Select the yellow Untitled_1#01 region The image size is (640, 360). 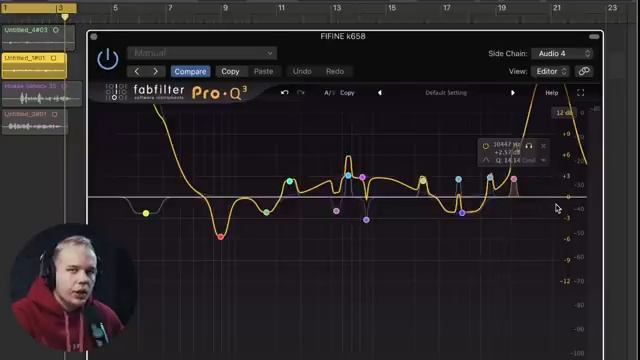coord(34,66)
